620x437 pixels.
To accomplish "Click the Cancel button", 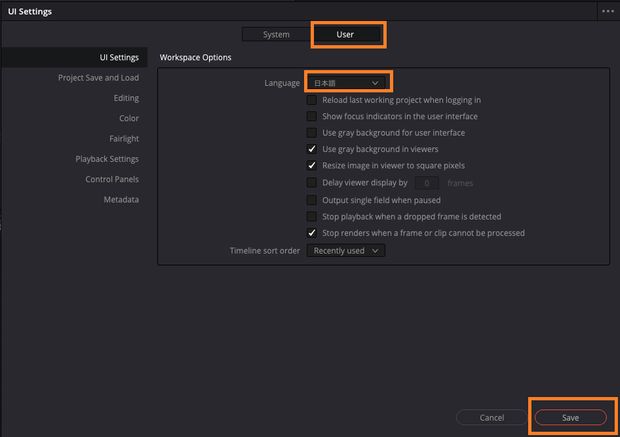I will [x=491, y=418].
